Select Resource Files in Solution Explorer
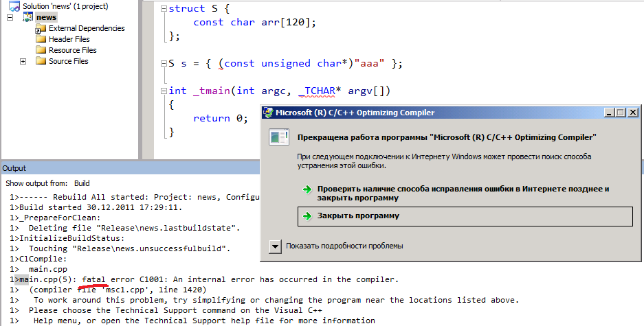This screenshot has width=644, height=326. [x=73, y=50]
